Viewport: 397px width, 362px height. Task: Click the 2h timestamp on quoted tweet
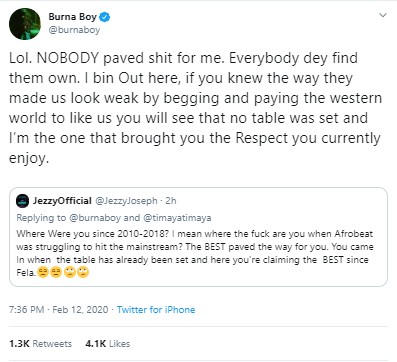(171, 201)
